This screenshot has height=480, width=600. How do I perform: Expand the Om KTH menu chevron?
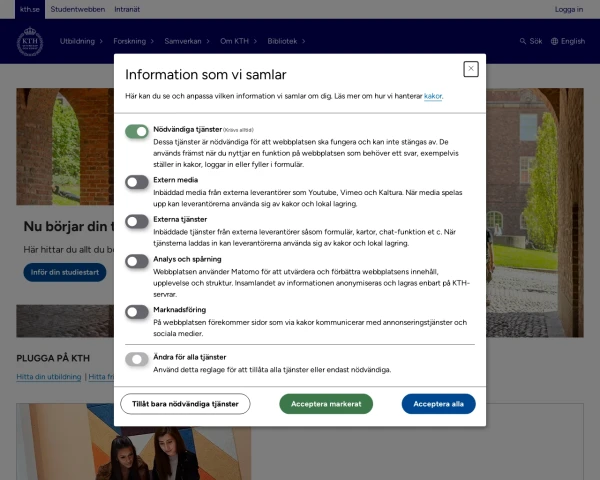click(x=255, y=41)
